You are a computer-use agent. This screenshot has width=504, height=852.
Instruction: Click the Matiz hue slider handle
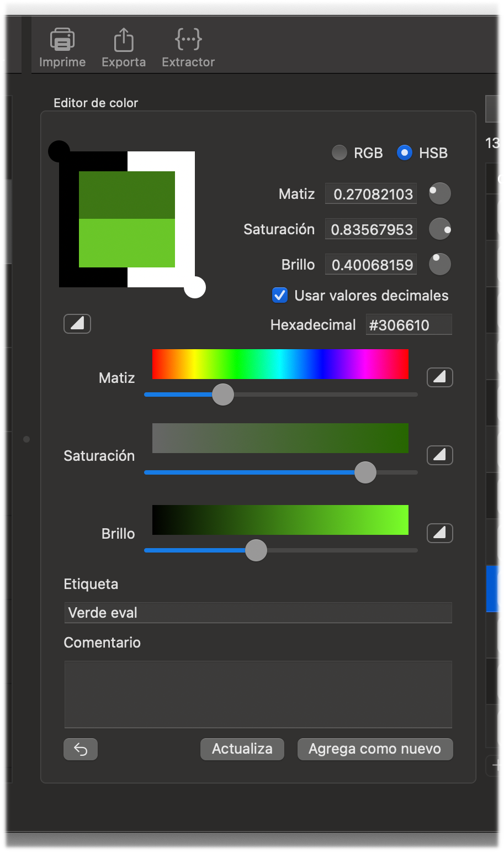pyautogui.click(x=223, y=395)
